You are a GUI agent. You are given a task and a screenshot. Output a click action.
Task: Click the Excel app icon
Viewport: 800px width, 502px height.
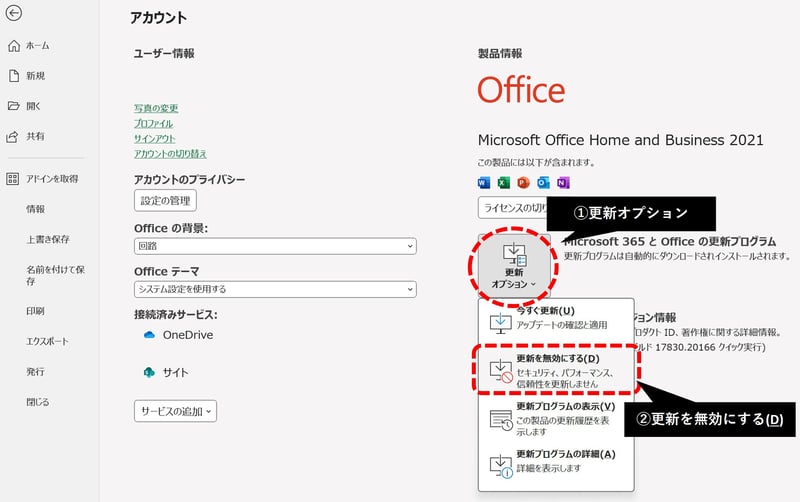(504, 183)
